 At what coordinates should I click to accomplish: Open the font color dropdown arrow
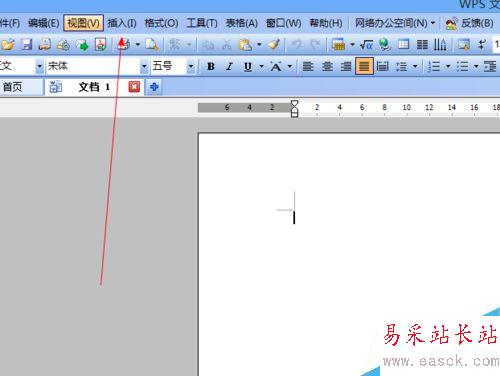click(290, 66)
